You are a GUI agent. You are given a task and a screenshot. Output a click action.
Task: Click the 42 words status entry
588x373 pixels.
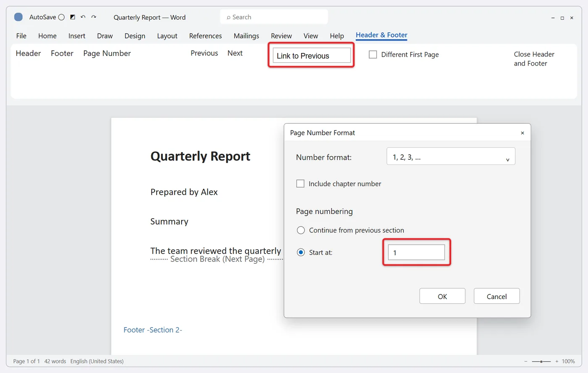coord(55,361)
